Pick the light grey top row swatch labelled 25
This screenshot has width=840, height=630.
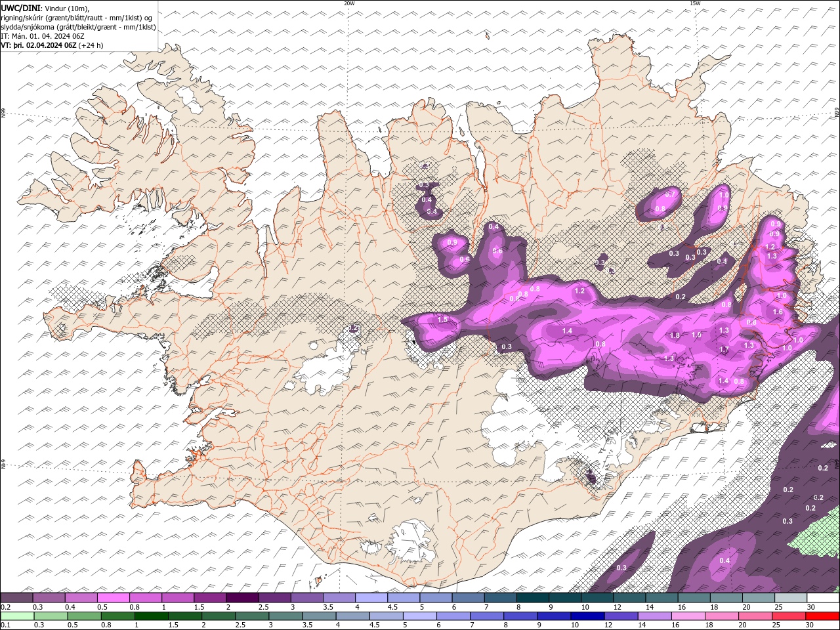pyautogui.click(x=791, y=598)
